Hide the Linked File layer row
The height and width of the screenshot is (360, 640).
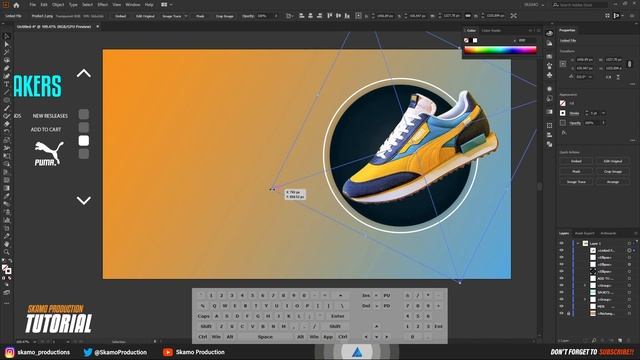562,250
